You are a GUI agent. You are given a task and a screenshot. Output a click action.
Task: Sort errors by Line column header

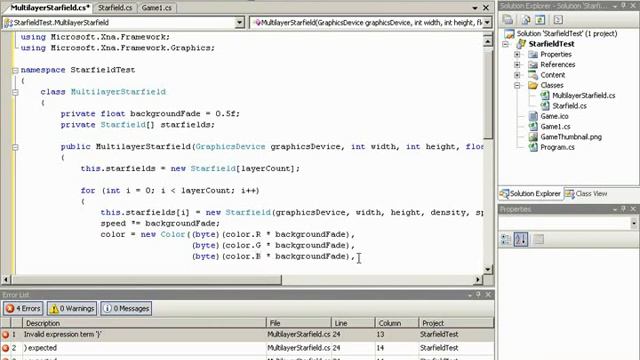point(353,323)
